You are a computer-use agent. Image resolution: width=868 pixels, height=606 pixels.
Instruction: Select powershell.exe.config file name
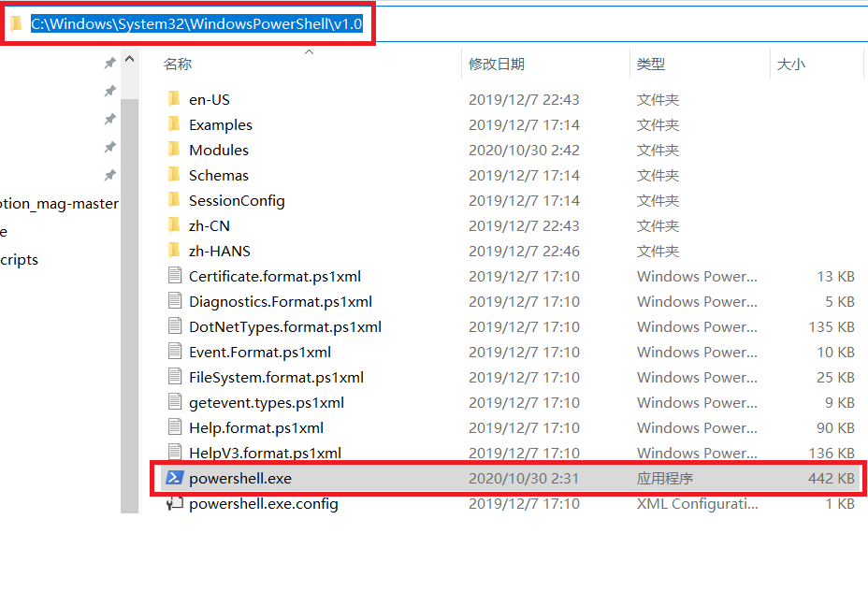click(x=264, y=504)
